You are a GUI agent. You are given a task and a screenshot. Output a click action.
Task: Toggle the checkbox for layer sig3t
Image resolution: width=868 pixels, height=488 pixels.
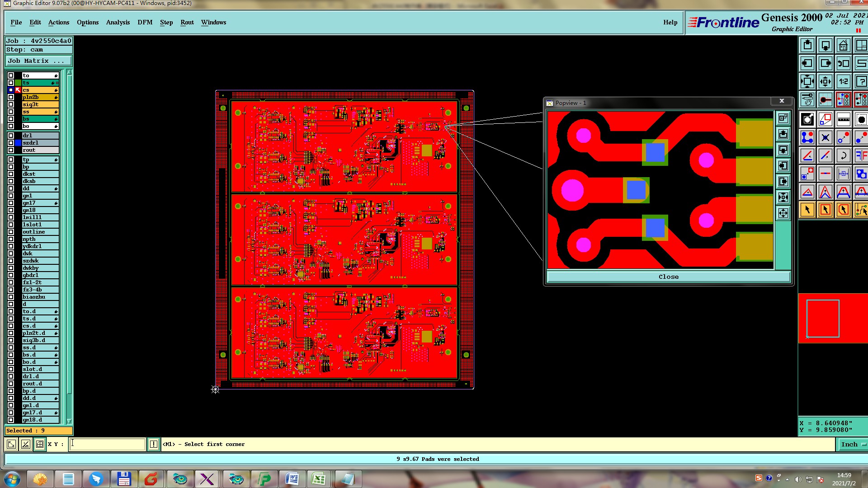(11, 104)
